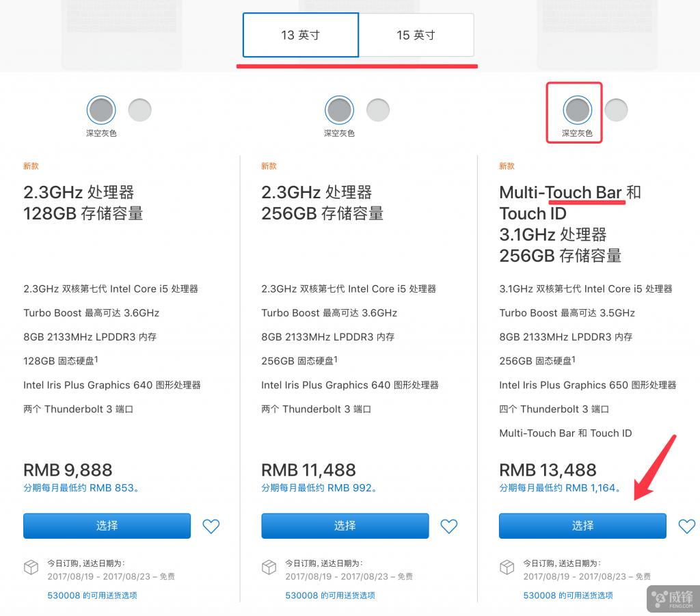
Task: Select the silver color swatch on the right model
Action: [x=616, y=109]
